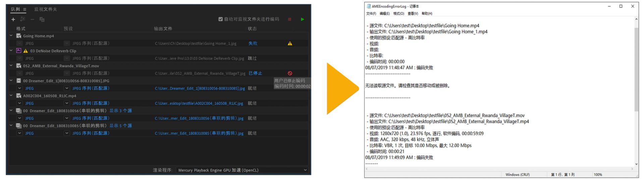Click 显示 5 个源 link
The height and width of the screenshot is (179, 644).
coord(120,126)
